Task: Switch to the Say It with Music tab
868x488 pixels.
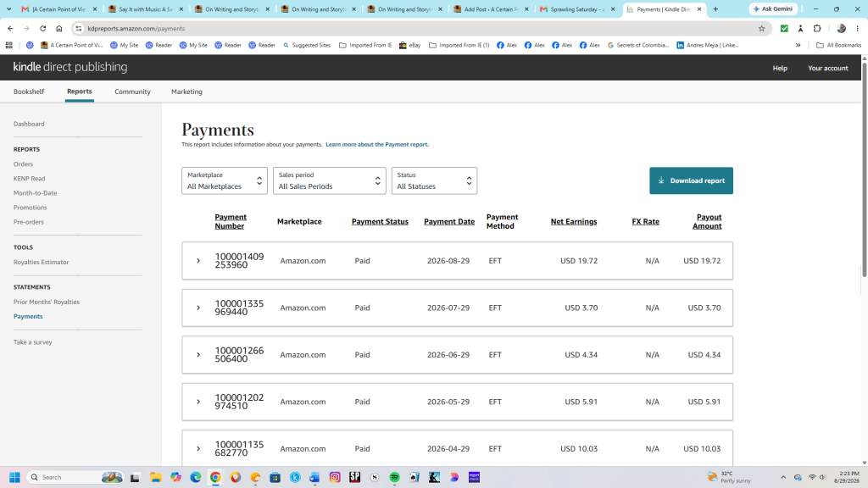Action: point(145,8)
